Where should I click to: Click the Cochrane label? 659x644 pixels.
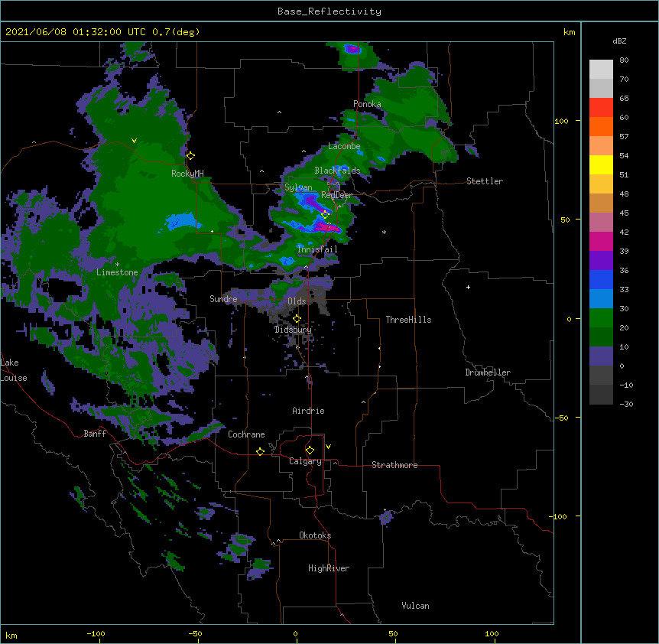pos(246,434)
